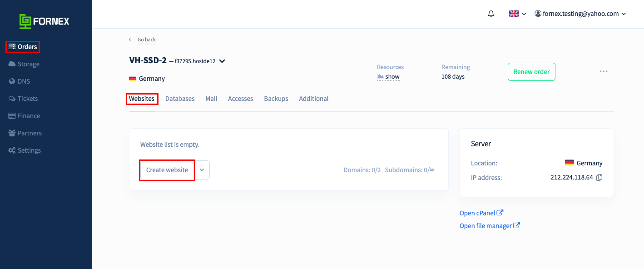Click Create website button
Image resolution: width=644 pixels, height=269 pixels.
(167, 170)
